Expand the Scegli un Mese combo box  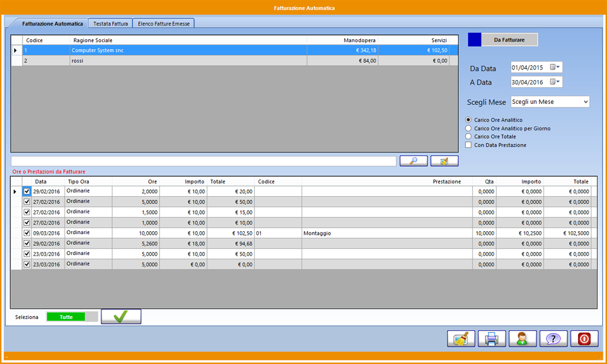[x=585, y=102]
